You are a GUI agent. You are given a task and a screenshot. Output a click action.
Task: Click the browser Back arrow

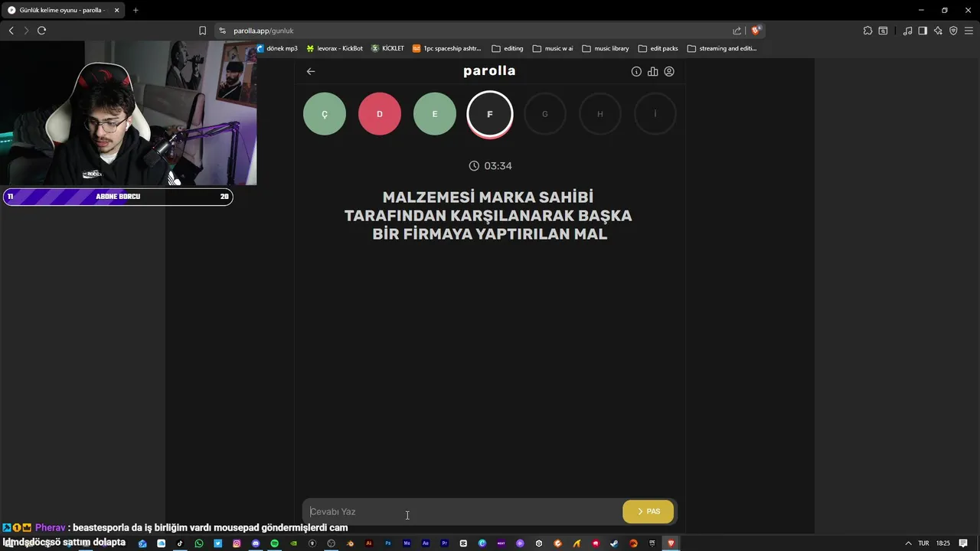pyautogui.click(x=11, y=31)
